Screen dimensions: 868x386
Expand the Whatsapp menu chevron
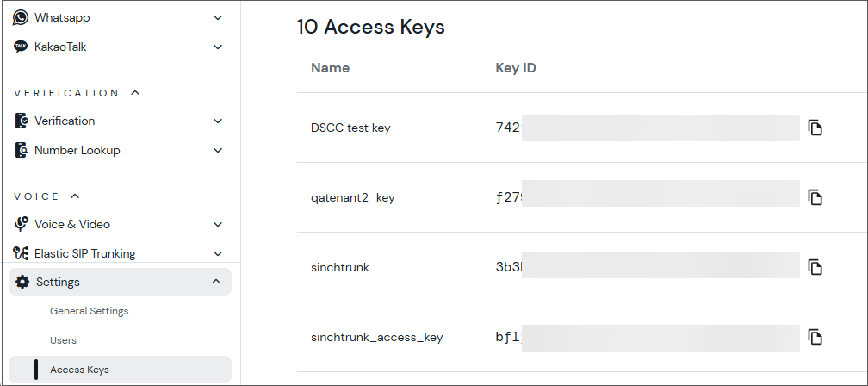218,18
